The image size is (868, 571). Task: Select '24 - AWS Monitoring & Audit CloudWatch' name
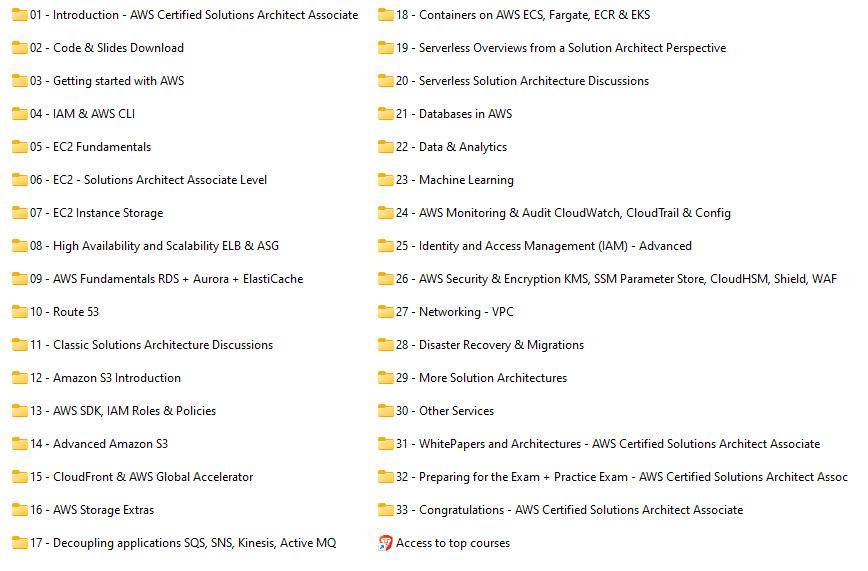[563, 213]
